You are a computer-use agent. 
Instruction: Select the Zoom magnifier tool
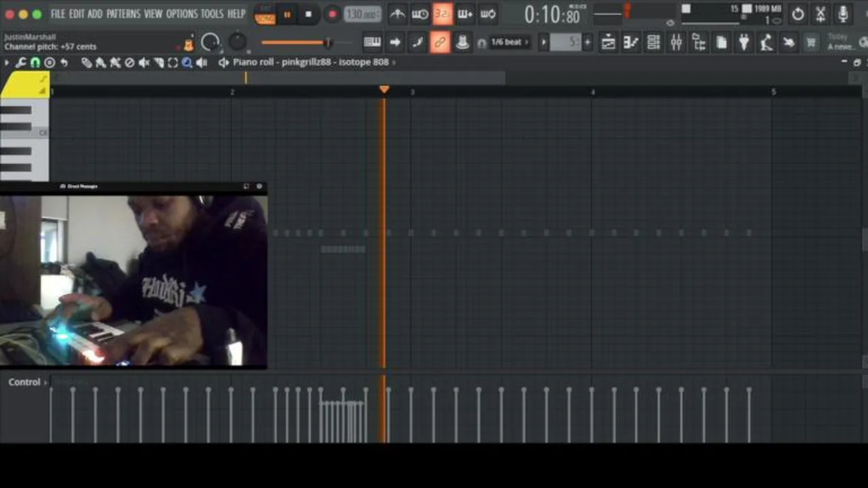click(186, 62)
